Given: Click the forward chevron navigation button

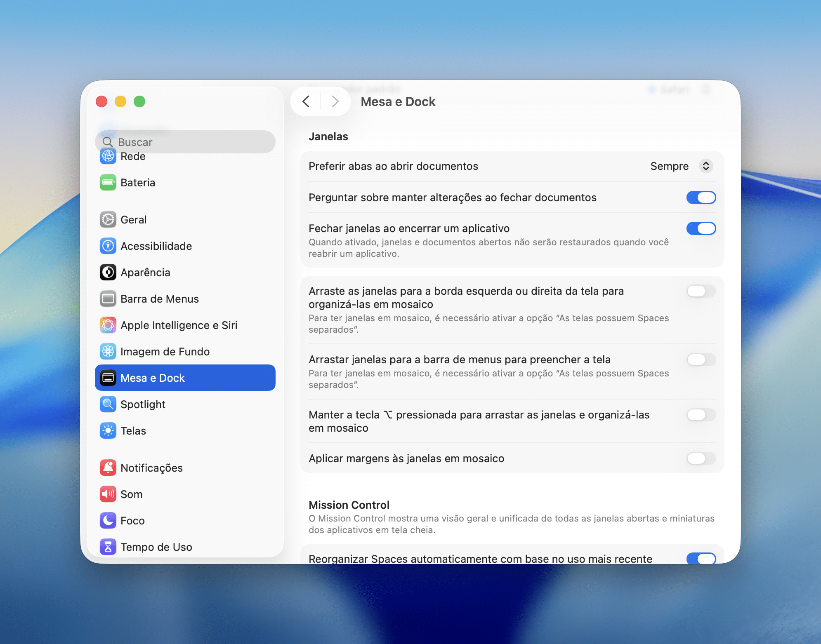Looking at the screenshot, I should 335,101.
